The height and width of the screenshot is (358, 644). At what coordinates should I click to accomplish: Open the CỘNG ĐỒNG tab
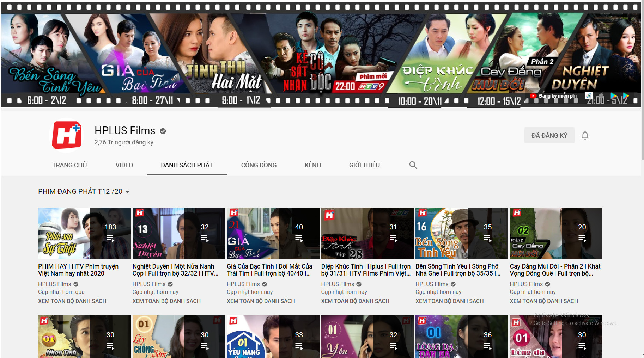click(x=259, y=165)
